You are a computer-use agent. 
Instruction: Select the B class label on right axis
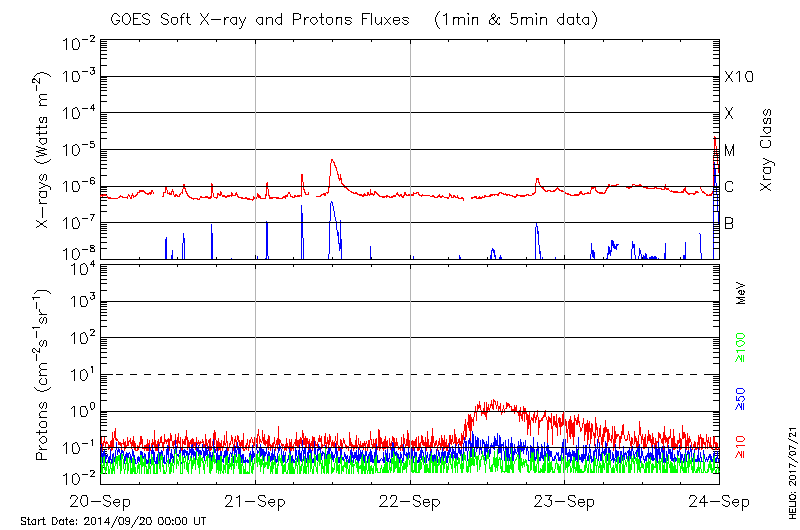click(729, 223)
